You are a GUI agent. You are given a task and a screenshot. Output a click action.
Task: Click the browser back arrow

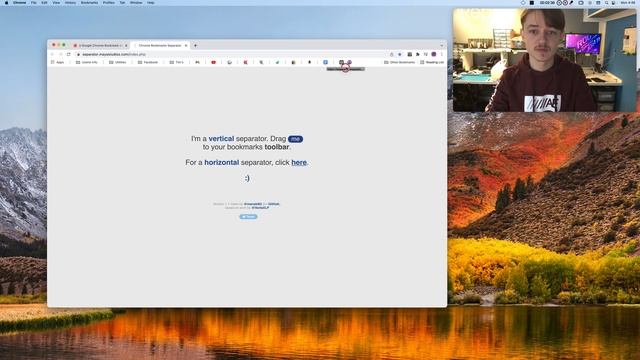[x=52, y=54]
